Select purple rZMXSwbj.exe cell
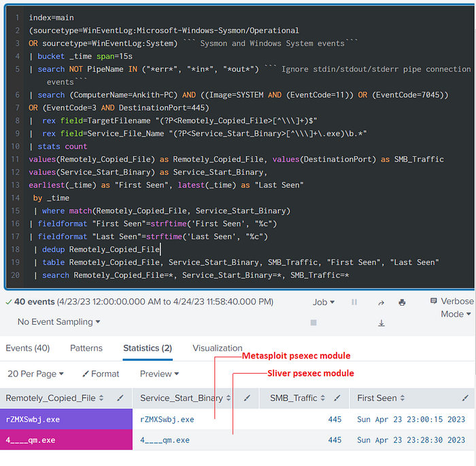 point(66,419)
